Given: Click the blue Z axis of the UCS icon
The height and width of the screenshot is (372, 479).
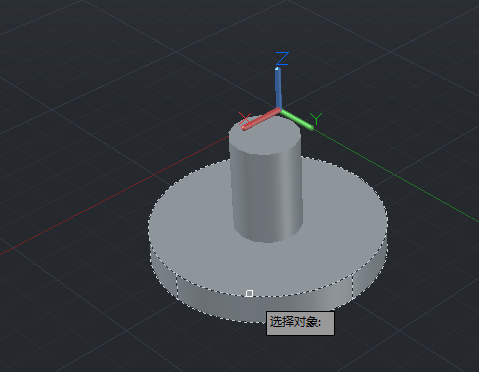Looking at the screenshot, I should tap(278, 88).
